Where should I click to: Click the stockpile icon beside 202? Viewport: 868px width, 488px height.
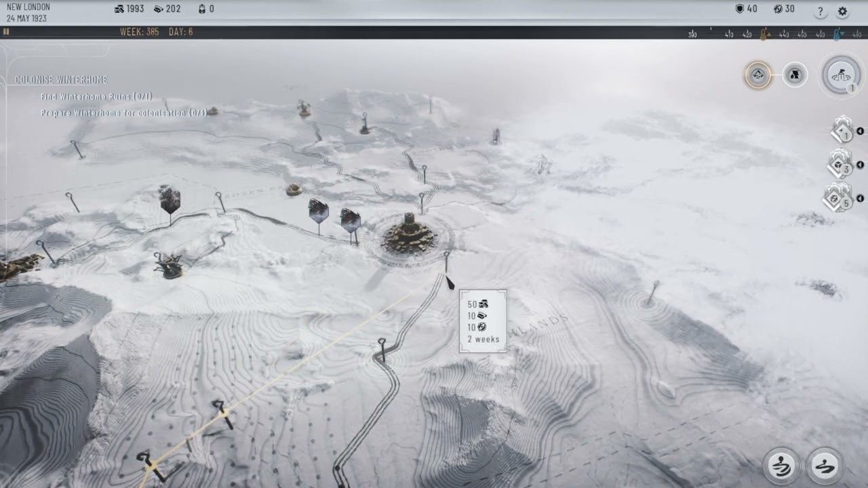(158, 9)
